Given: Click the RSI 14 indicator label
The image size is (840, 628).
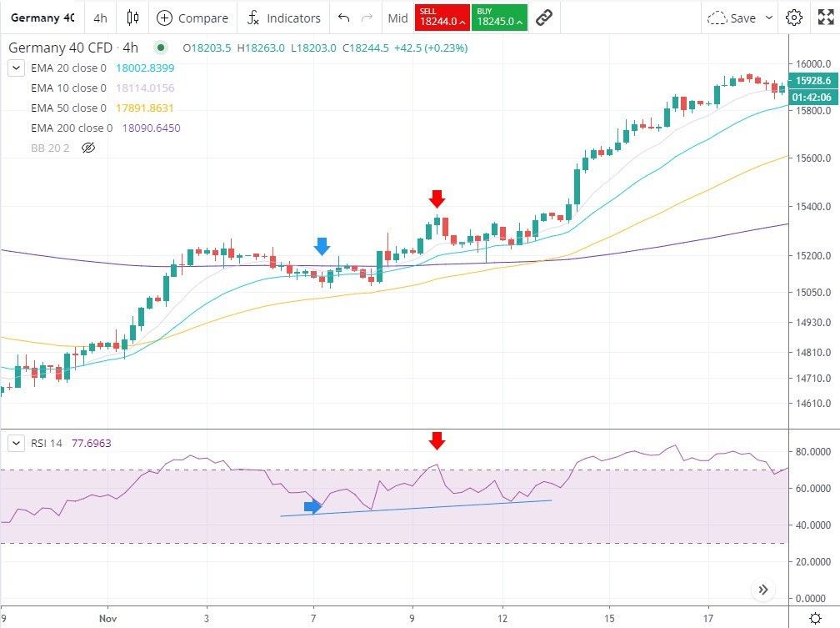Looking at the screenshot, I should pos(47,443).
